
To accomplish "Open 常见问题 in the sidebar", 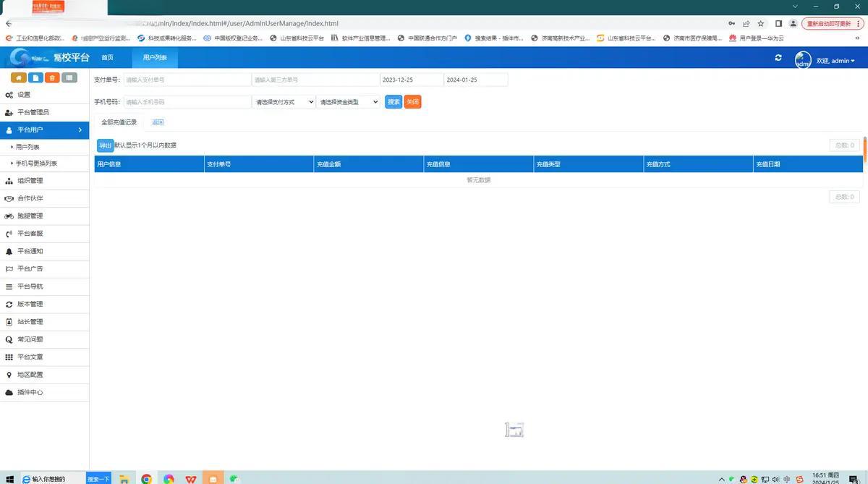I will click(x=44, y=339).
